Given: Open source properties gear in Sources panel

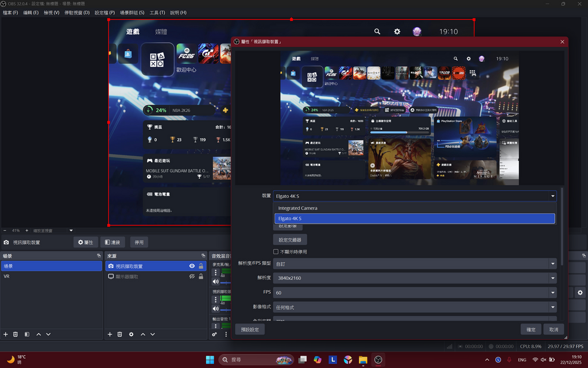Looking at the screenshot, I should [131, 334].
